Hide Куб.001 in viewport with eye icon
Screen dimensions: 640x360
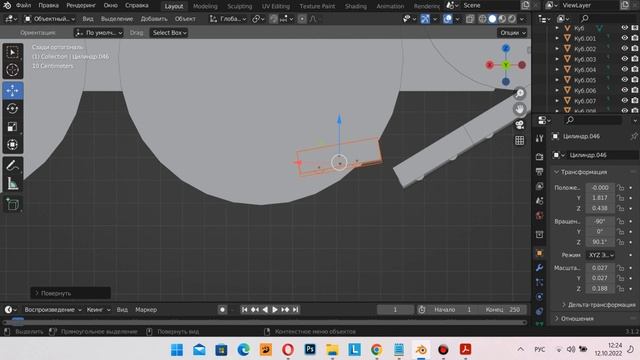[x=624, y=38]
